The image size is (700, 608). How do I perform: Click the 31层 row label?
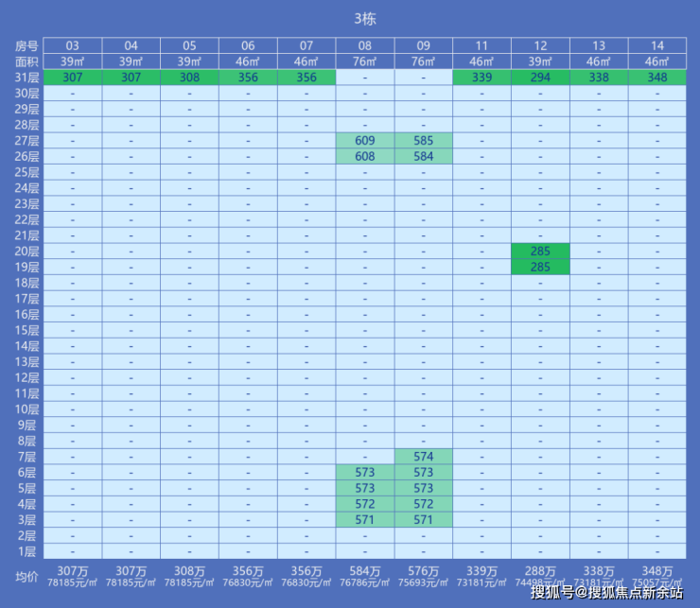click(x=26, y=78)
